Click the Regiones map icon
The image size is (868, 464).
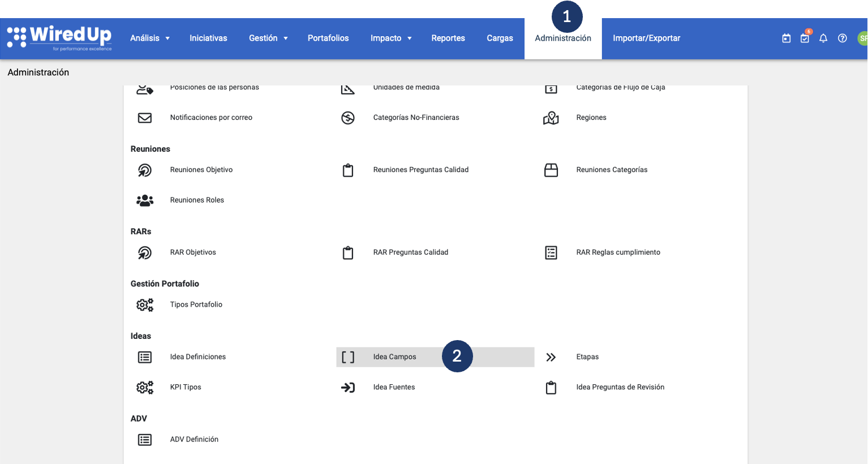(x=551, y=118)
